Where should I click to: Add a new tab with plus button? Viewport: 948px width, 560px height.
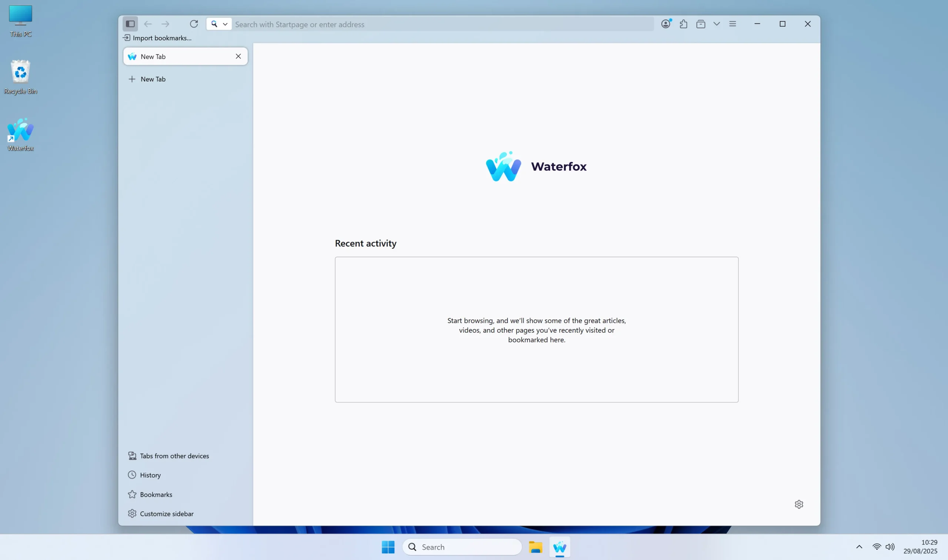[132, 79]
